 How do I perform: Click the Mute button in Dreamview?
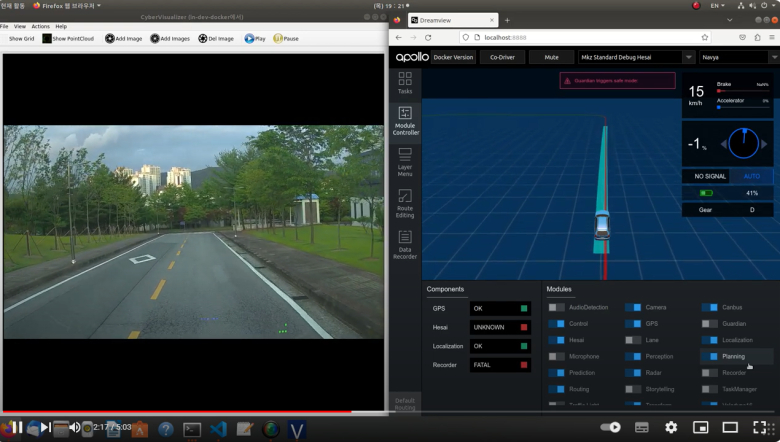click(x=551, y=57)
